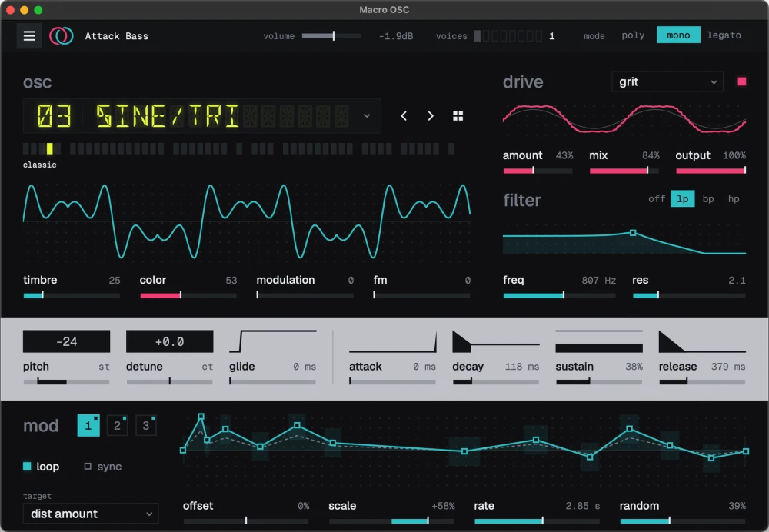Viewport: 769px width, 532px height.
Task: Open the hamburger main menu
Action: 29,36
